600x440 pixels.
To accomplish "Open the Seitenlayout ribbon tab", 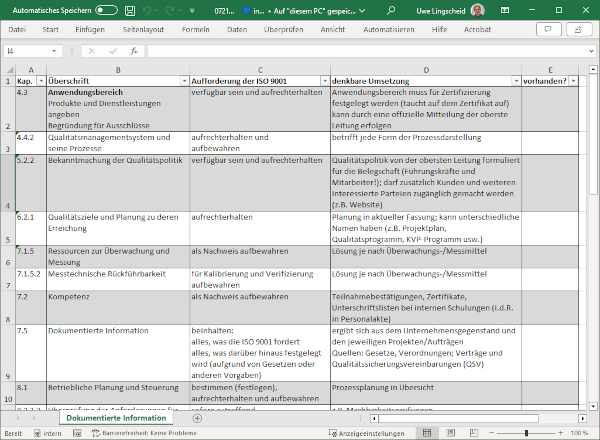I will 142,30.
